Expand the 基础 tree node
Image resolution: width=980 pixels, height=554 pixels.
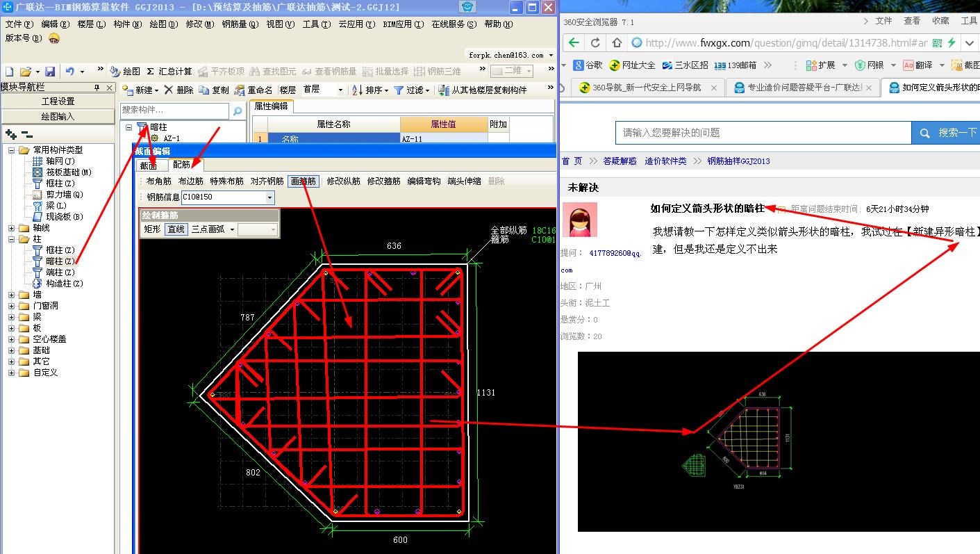[x=12, y=350]
